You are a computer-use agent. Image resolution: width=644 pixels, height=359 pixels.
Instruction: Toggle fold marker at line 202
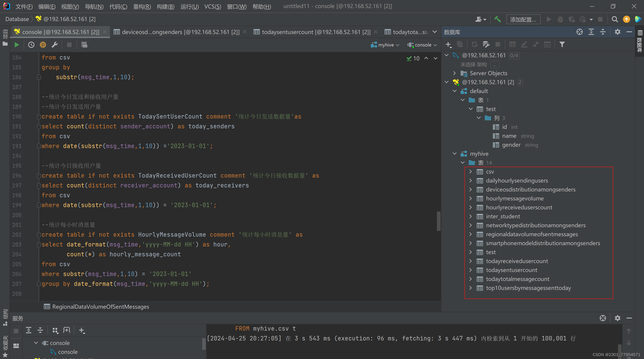pos(39,235)
